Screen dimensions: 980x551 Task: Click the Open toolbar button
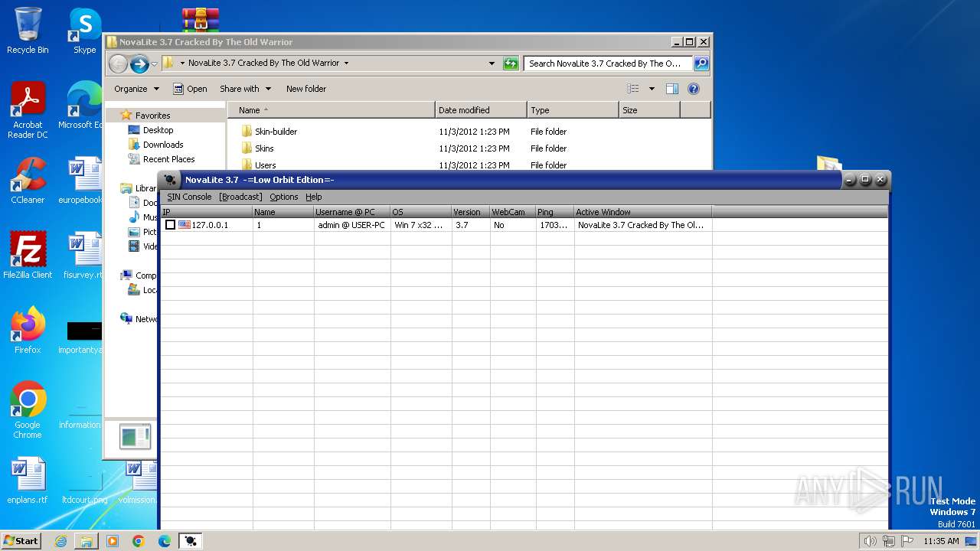tap(190, 89)
